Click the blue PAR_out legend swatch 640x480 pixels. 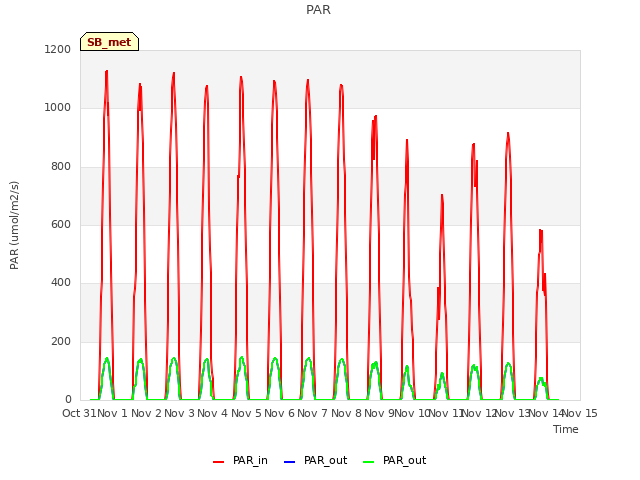click(x=289, y=462)
